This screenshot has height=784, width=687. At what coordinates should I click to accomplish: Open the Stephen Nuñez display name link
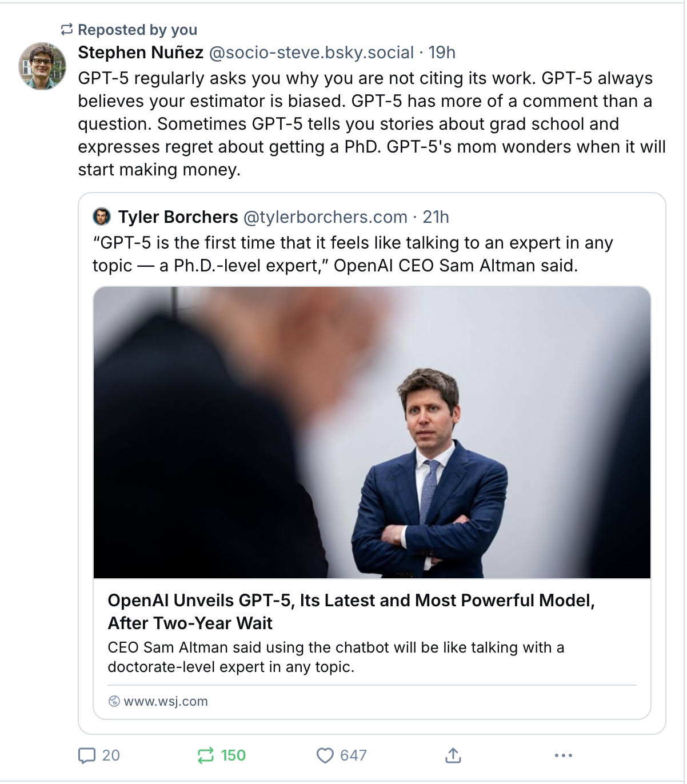click(141, 53)
